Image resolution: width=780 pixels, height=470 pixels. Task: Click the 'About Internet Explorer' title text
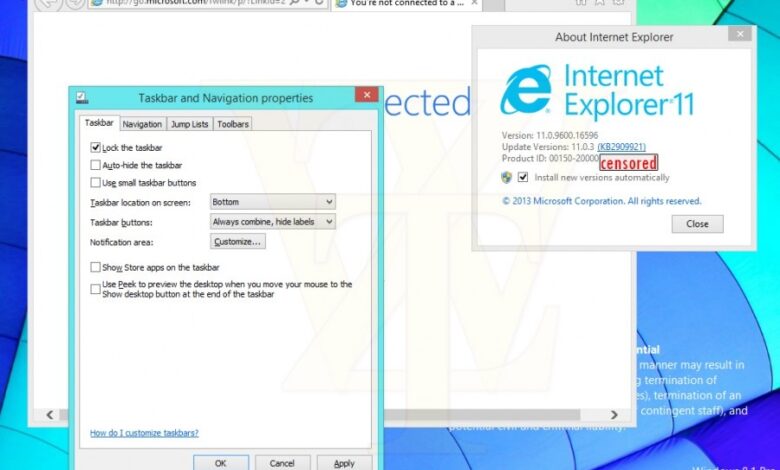[x=614, y=37]
